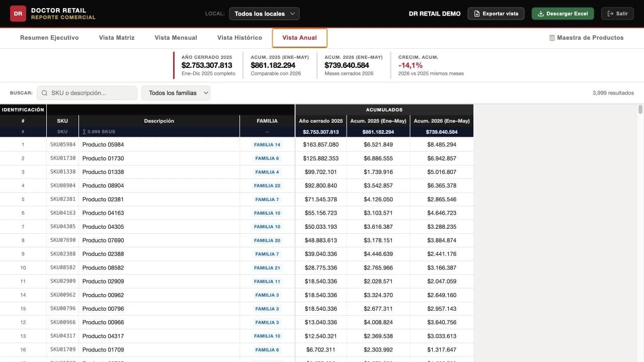This screenshot has width=644, height=362.
Task: Switch to the Resumen Ejecutivo tab
Action: click(49, 38)
